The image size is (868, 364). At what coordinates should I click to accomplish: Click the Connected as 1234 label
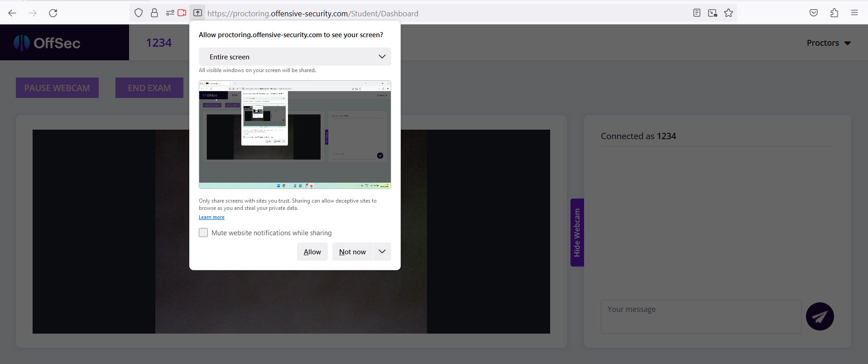pyautogui.click(x=638, y=136)
